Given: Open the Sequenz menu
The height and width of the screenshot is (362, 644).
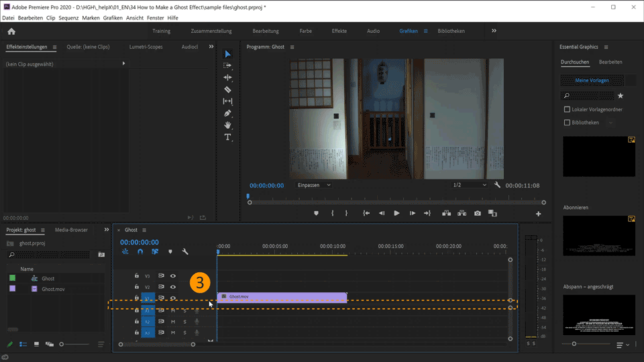Looking at the screenshot, I should [68, 18].
